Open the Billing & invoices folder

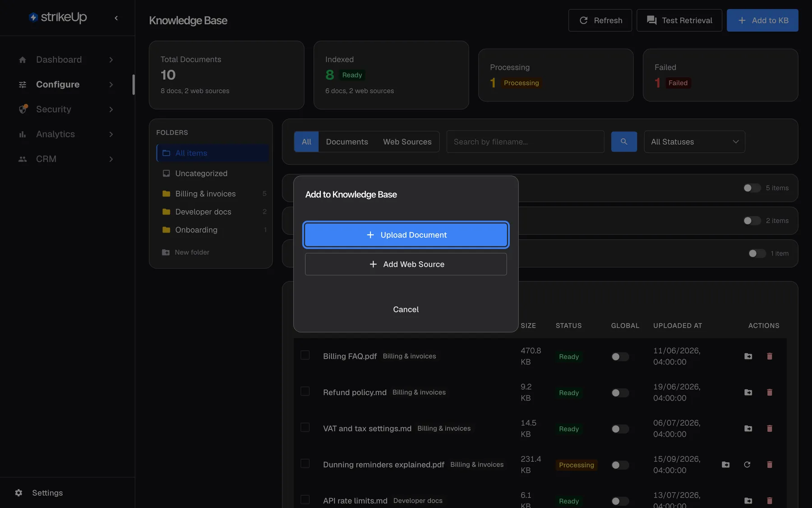tap(212, 194)
